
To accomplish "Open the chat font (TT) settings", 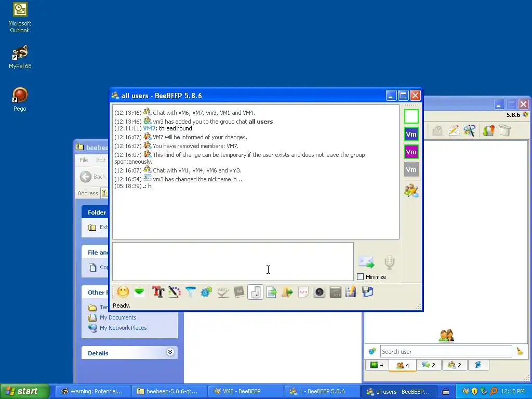I will (158, 292).
